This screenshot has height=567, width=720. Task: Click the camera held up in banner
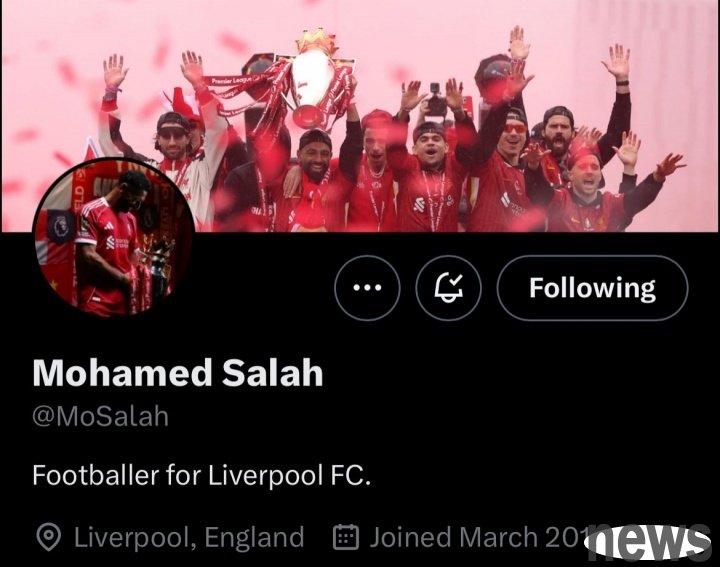tap(436, 102)
